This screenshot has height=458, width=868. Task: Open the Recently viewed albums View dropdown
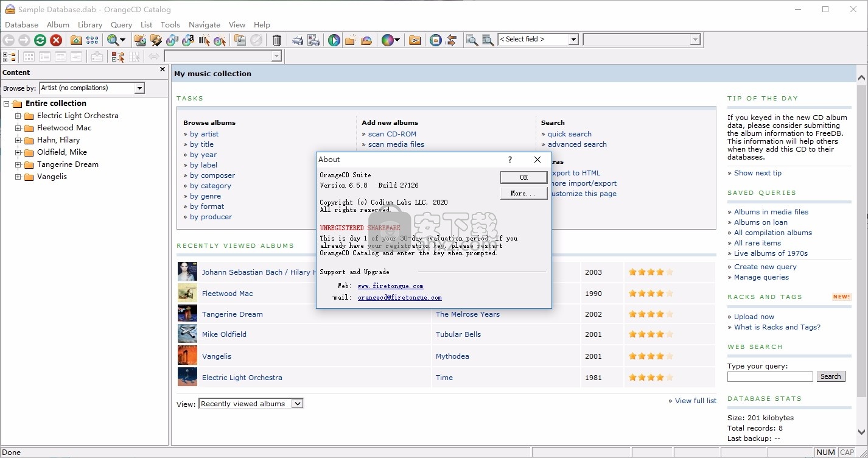pos(297,404)
